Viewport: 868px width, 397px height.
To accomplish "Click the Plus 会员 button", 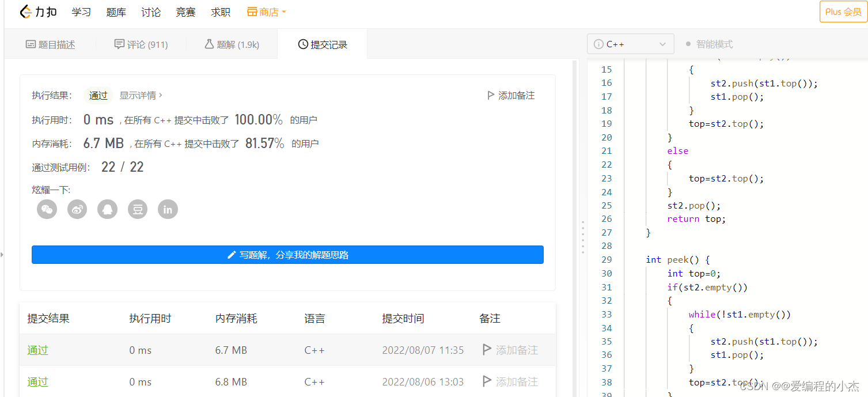I will tap(843, 12).
